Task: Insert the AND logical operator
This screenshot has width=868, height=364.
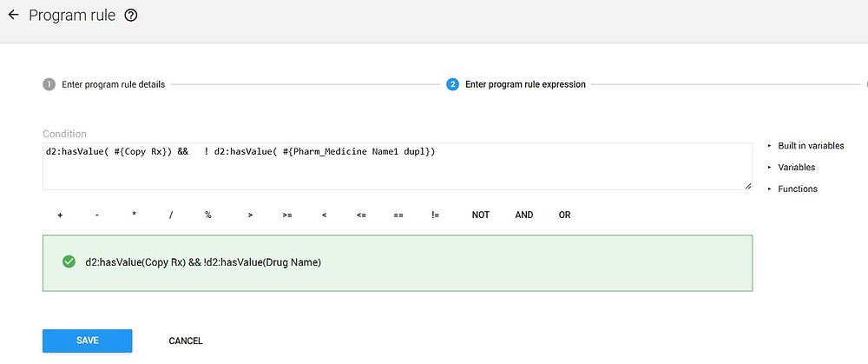Action: pyautogui.click(x=524, y=215)
